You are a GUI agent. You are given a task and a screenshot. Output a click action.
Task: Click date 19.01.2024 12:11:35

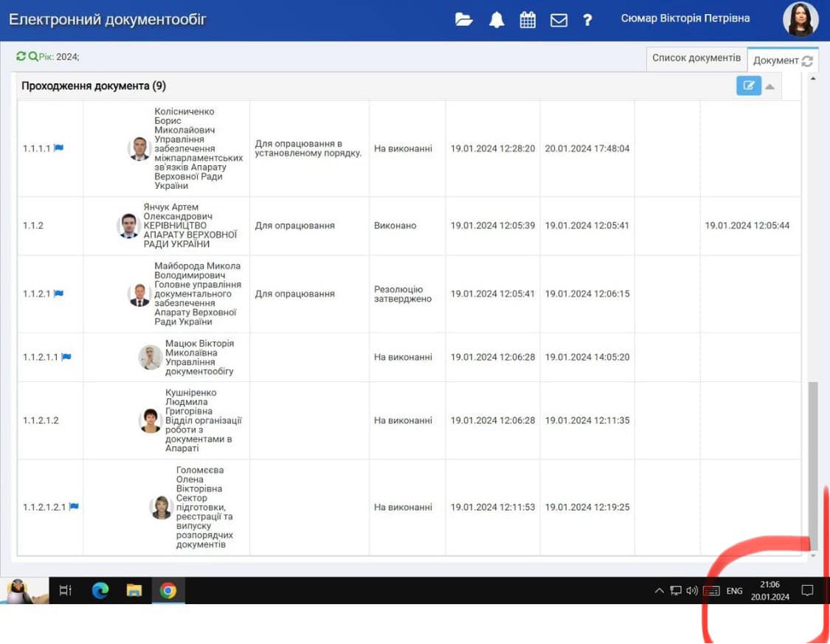[587, 420]
